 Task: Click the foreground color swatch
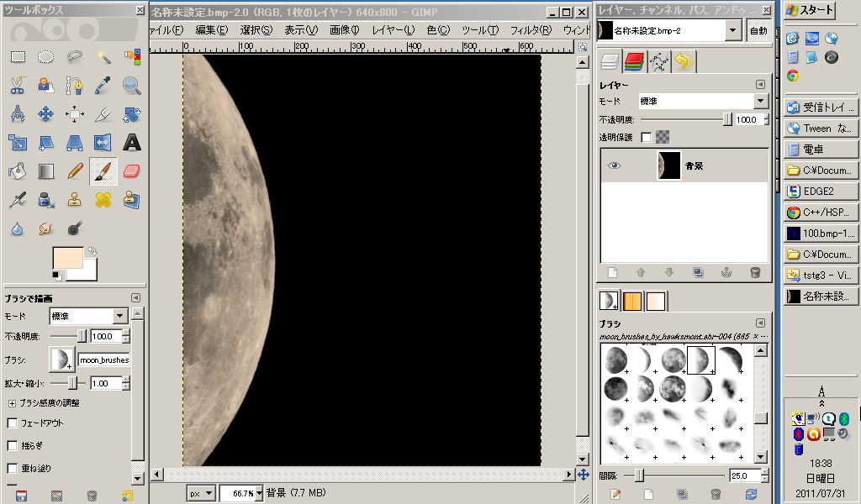pyautogui.click(x=67, y=259)
